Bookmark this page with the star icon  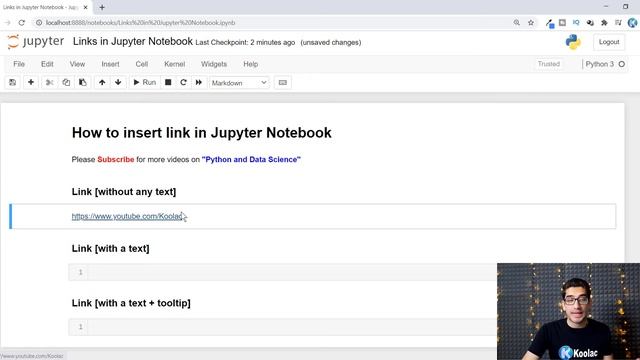(531, 23)
